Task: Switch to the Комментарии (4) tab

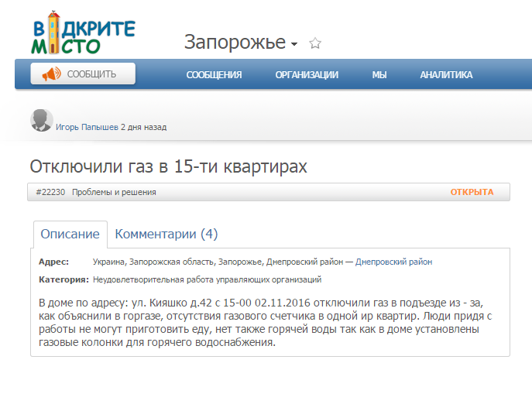Action: click(166, 234)
